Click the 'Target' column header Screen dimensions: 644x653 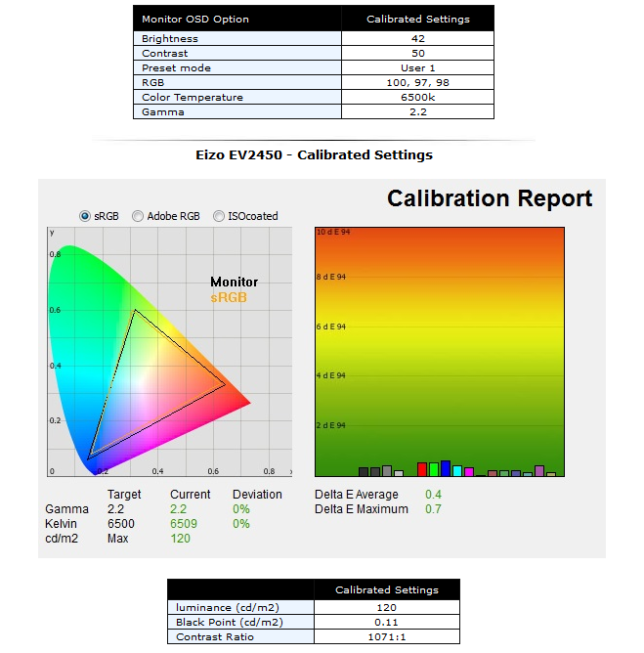(x=124, y=495)
